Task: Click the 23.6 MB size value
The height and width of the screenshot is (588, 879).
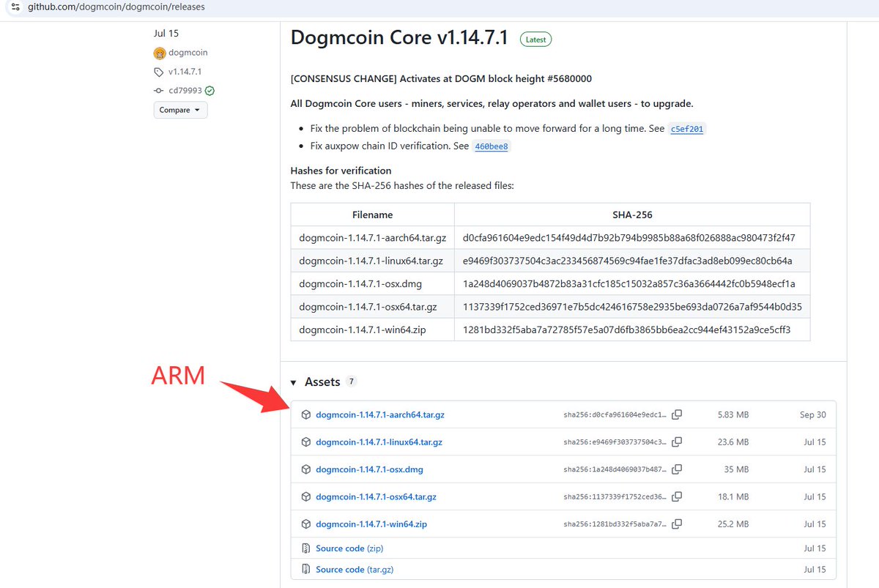Action: point(733,442)
